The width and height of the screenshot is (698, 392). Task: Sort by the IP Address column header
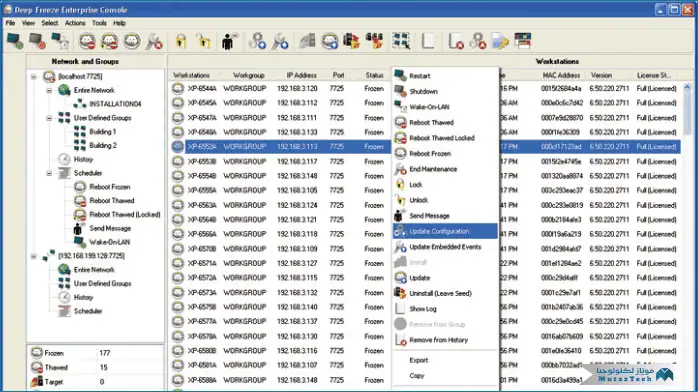(x=301, y=75)
